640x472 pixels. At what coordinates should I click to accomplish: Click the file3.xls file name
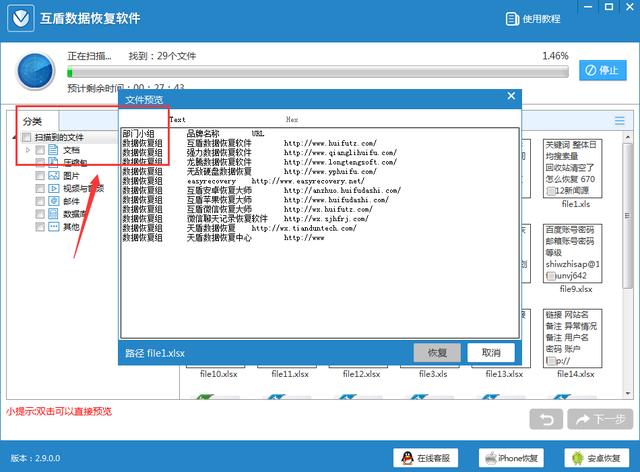(433, 374)
